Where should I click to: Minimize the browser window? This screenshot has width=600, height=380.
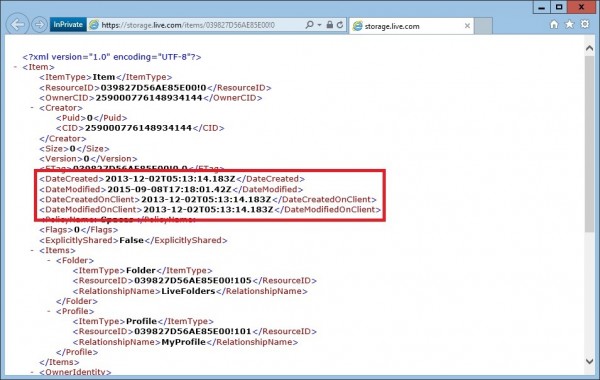point(541,7)
